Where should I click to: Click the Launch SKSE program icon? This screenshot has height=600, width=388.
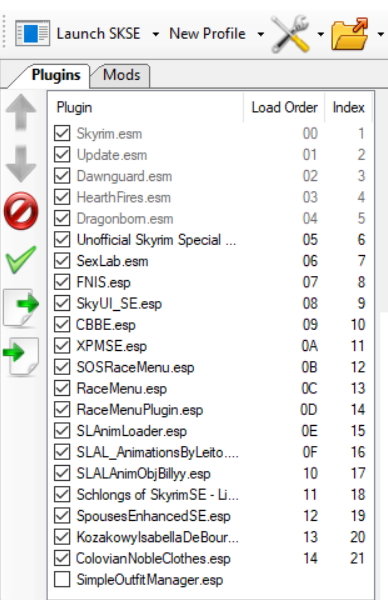point(33,34)
